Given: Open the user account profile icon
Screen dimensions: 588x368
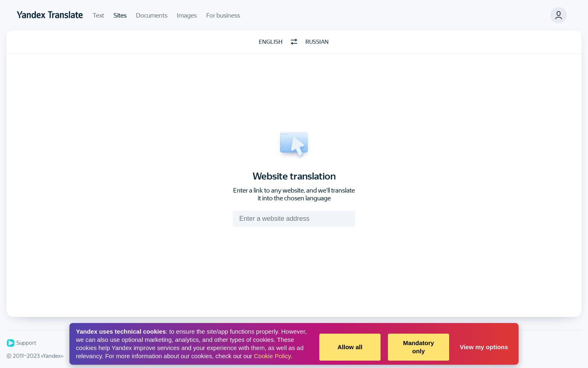Looking at the screenshot, I should pyautogui.click(x=559, y=15).
